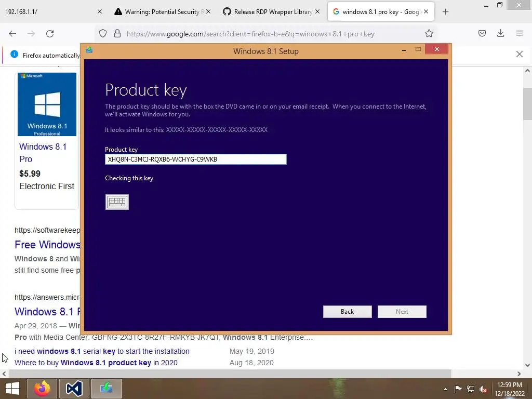Click the $5.99 price text
This screenshot has height=399, width=532.
coord(30,174)
